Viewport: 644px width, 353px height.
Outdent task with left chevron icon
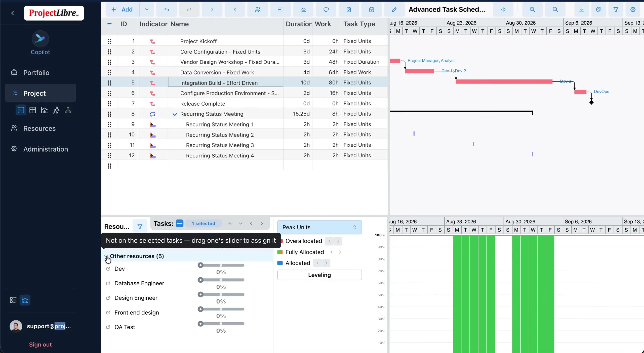(x=235, y=10)
